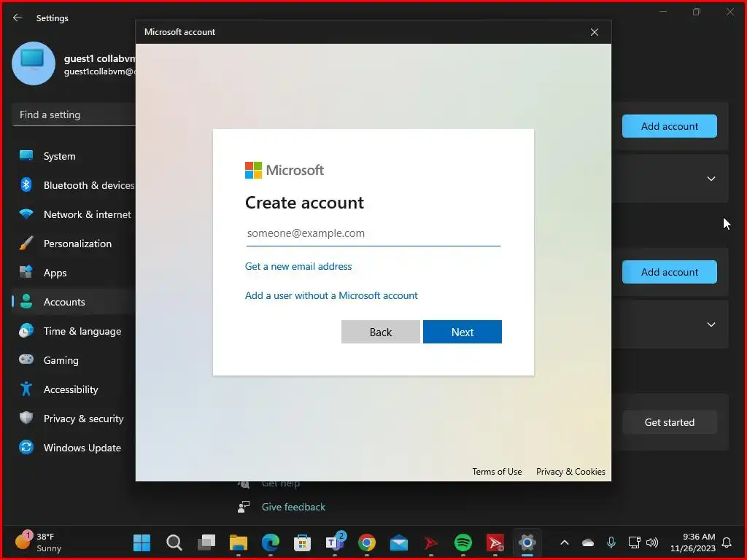Image resolution: width=747 pixels, height=560 pixels.
Task: Click the Bluetooth icon in sidebar
Action: point(26,184)
